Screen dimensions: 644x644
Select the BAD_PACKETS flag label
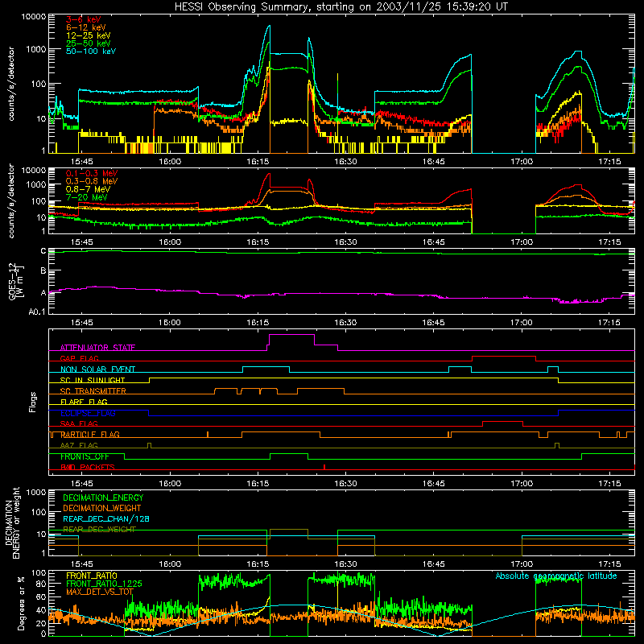pos(88,467)
